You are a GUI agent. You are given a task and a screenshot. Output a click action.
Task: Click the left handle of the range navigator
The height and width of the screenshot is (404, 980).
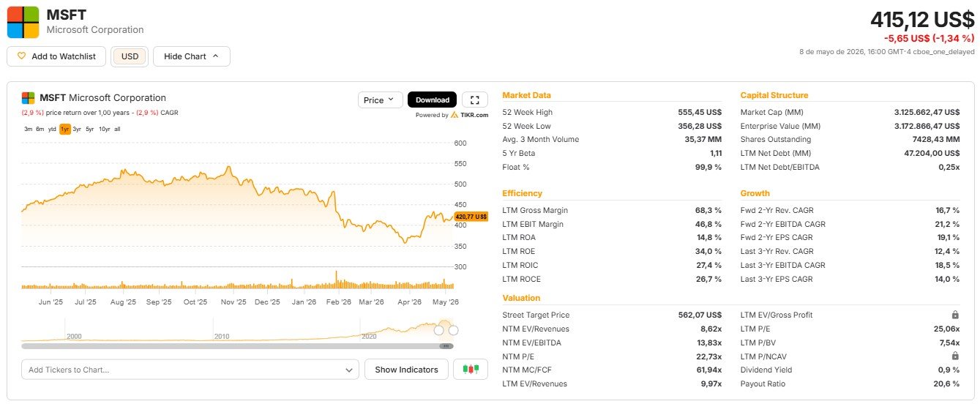439,330
